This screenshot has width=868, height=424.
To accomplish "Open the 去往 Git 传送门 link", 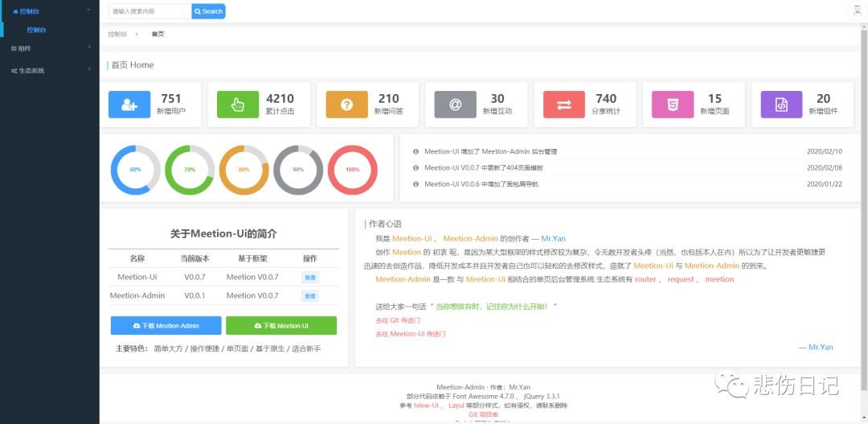I will (398, 320).
